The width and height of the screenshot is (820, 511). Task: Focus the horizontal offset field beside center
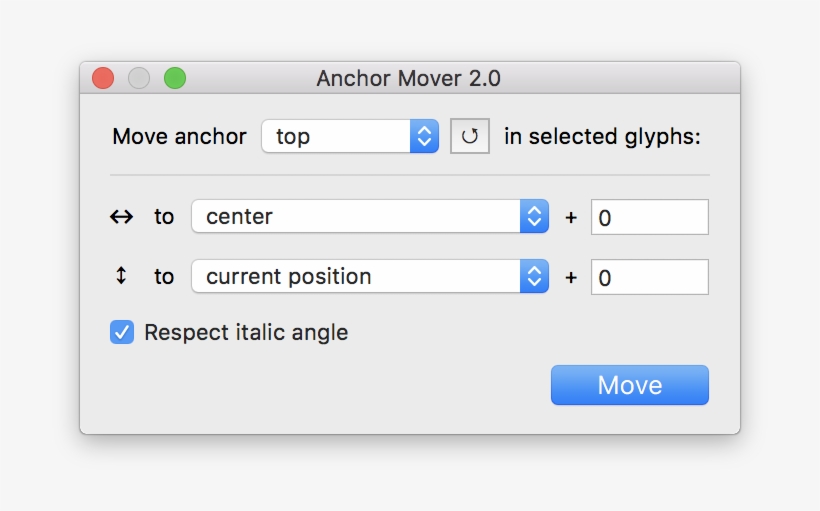(x=649, y=217)
